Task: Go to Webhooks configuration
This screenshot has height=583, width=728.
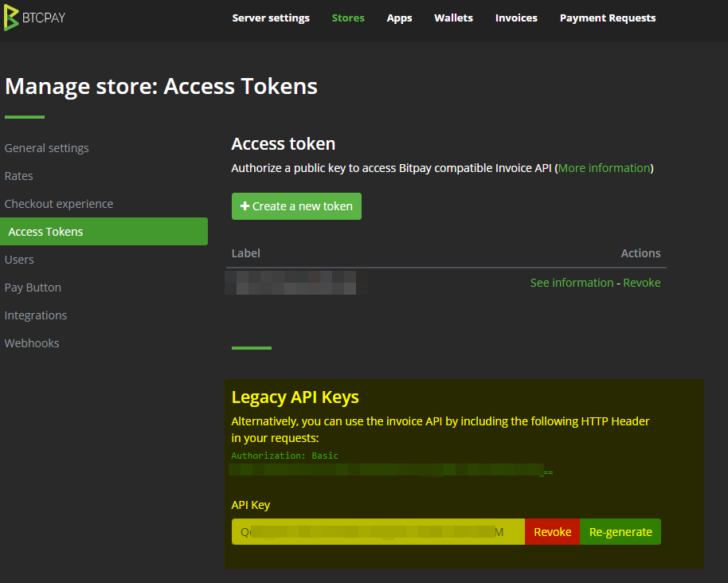Action: [x=32, y=343]
